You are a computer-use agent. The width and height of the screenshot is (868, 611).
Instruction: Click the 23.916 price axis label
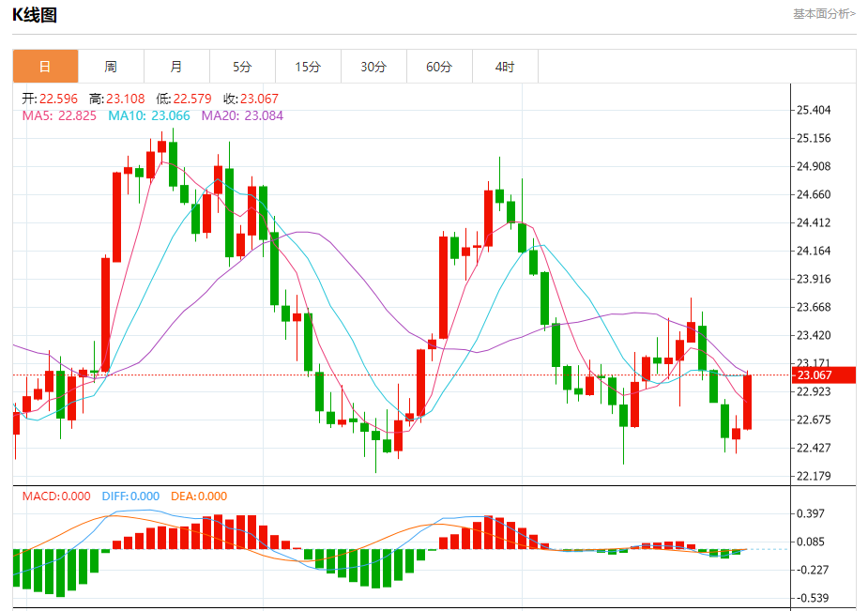point(814,279)
